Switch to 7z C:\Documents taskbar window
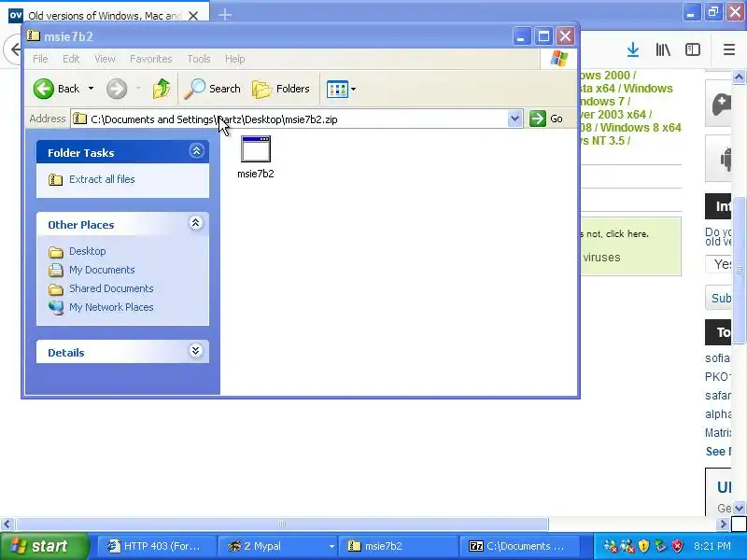Image resolution: width=747 pixels, height=560 pixels. [x=520, y=546]
